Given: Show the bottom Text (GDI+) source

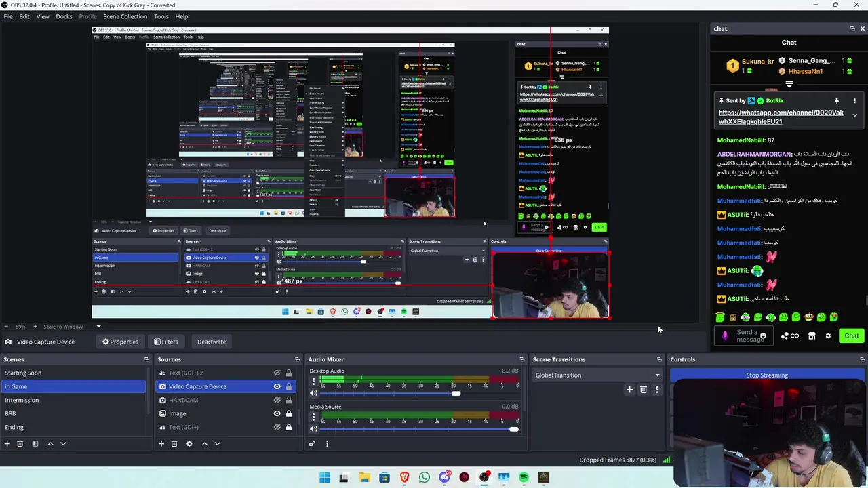Looking at the screenshot, I should pos(277,427).
